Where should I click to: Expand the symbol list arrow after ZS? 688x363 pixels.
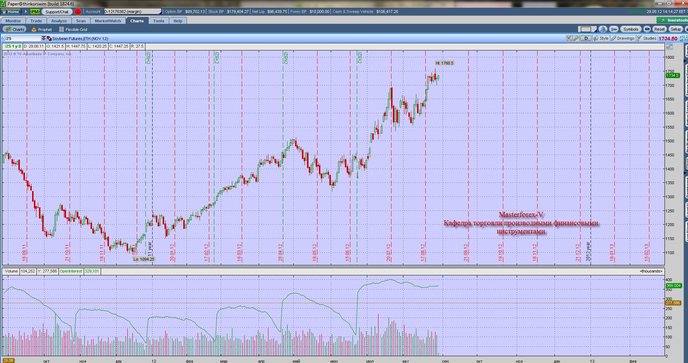(x=43, y=39)
